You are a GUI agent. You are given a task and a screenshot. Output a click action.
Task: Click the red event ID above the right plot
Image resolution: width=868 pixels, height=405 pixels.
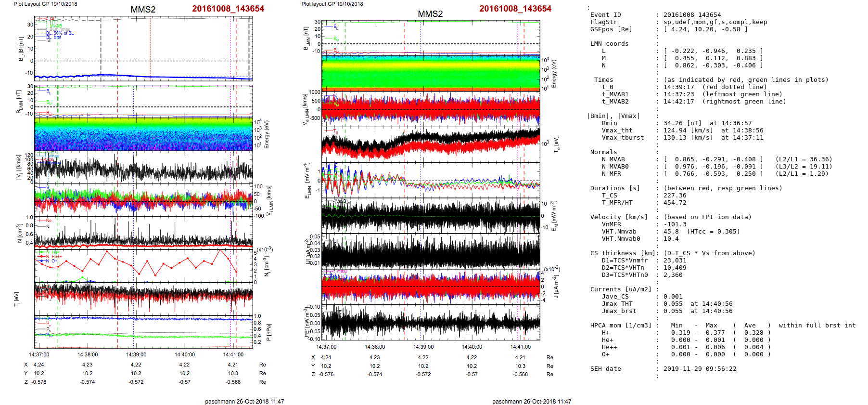pyautogui.click(x=515, y=9)
